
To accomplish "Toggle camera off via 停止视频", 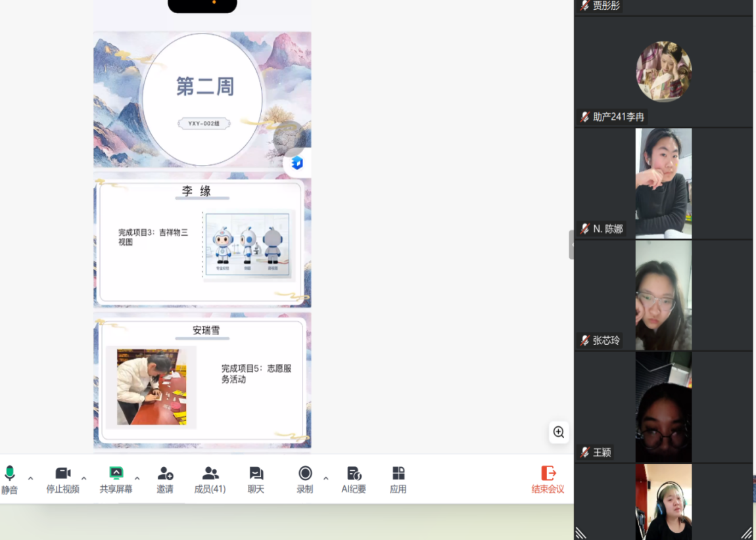I will [62, 480].
